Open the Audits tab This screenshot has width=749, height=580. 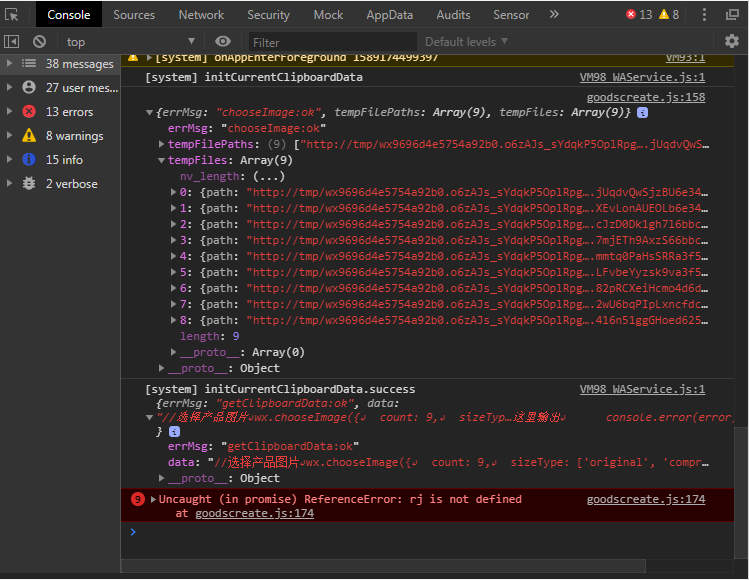[453, 15]
